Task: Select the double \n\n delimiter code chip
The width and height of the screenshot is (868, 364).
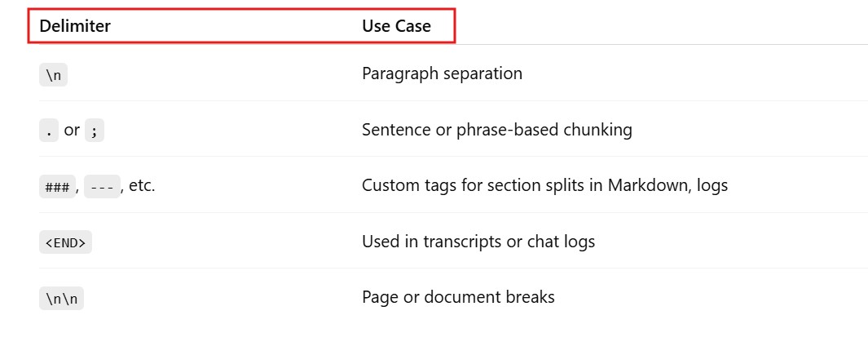Action: tap(61, 299)
